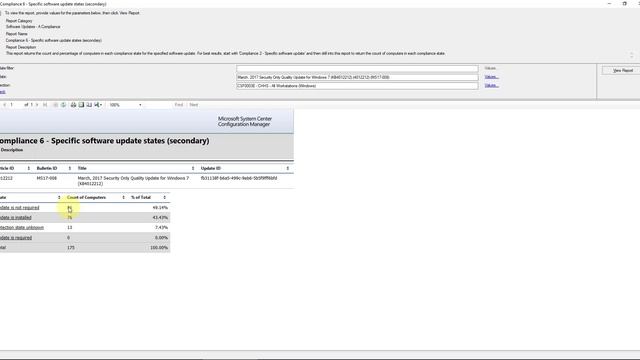Select the update title cell text
This screenshot has width=640, height=360.
coord(133,181)
